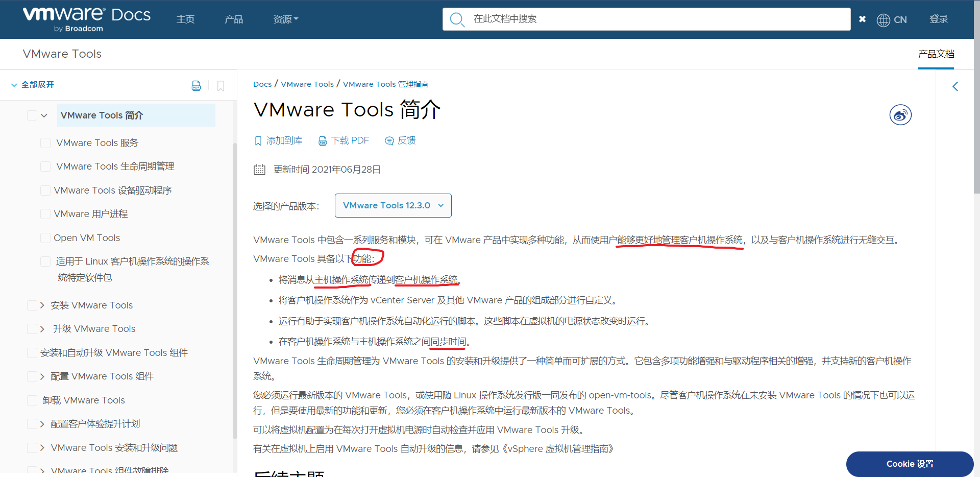Open VMware Tools 设备驱动程序 topic
Viewport: 980px width, 477px height.
(113, 190)
